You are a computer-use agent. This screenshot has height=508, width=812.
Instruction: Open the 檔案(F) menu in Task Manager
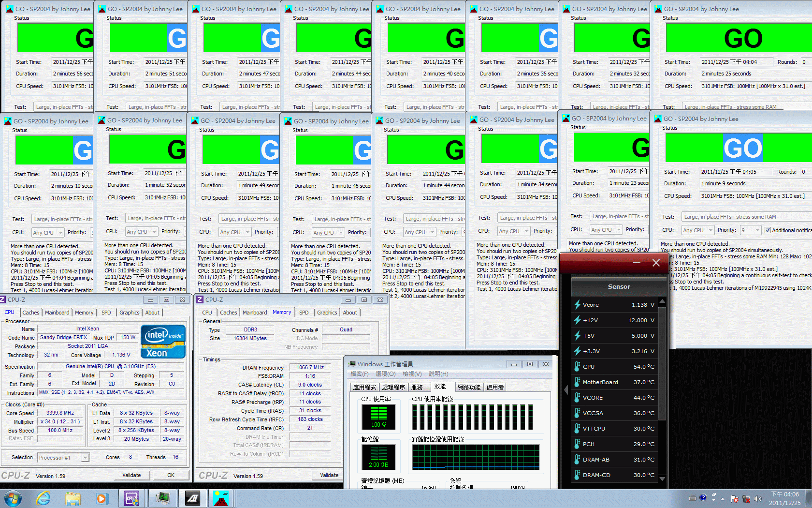tap(360, 374)
